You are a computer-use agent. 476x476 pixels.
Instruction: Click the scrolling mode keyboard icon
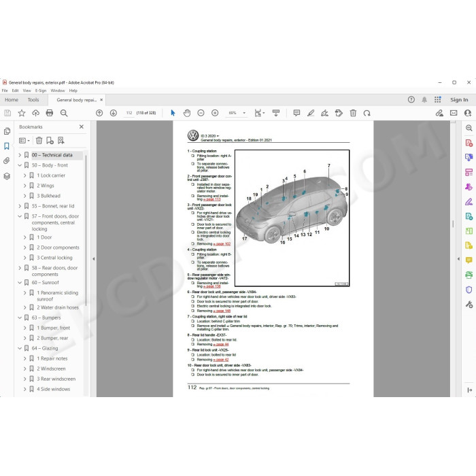(x=276, y=113)
